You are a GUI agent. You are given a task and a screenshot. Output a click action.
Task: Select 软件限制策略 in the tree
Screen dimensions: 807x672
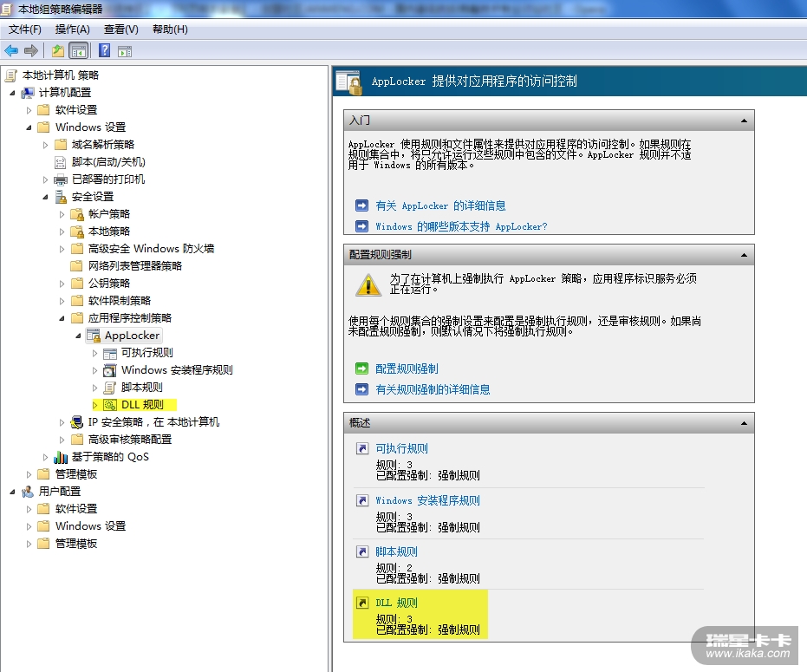pyautogui.click(x=120, y=301)
